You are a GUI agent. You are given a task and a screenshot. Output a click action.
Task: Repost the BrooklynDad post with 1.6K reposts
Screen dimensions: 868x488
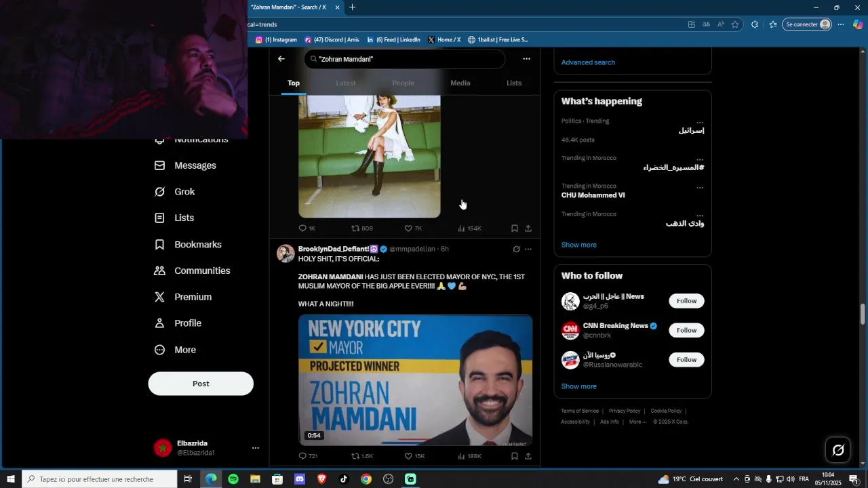pos(362,456)
